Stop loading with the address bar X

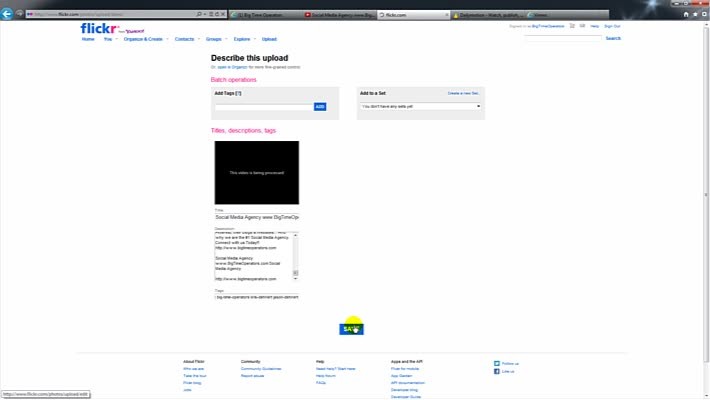click(x=223, y=14)
